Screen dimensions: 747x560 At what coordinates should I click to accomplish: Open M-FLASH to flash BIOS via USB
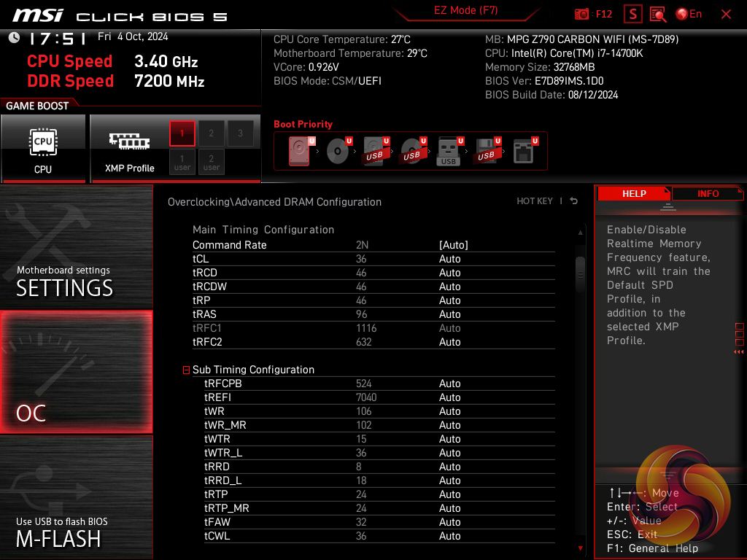tap(76, 497)
